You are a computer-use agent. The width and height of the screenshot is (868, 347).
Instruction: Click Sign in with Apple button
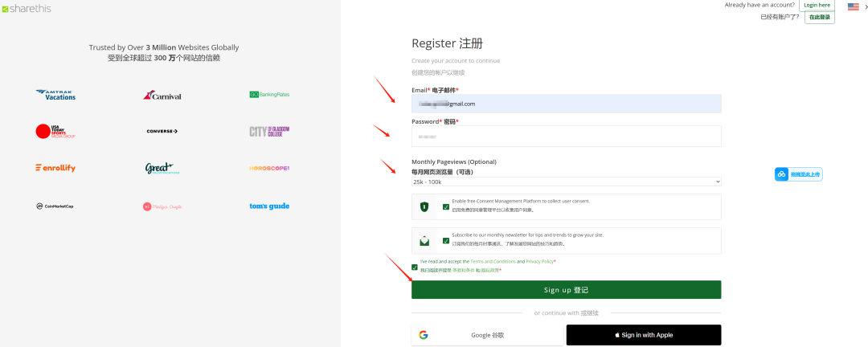pos(644,335)
